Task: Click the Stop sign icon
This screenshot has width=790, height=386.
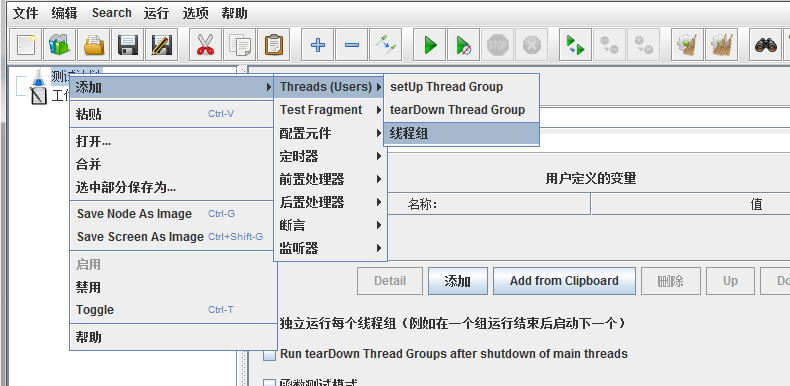Action: coord(497,45)
